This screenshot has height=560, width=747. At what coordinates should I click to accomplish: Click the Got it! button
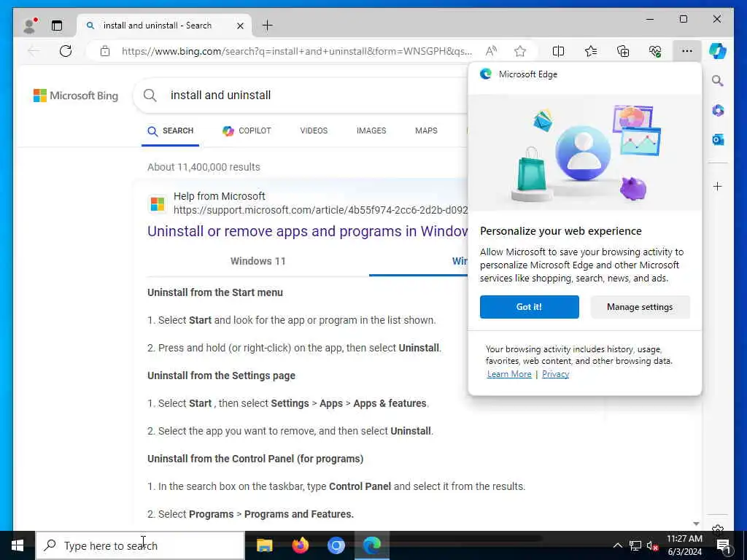click(530, 307)
